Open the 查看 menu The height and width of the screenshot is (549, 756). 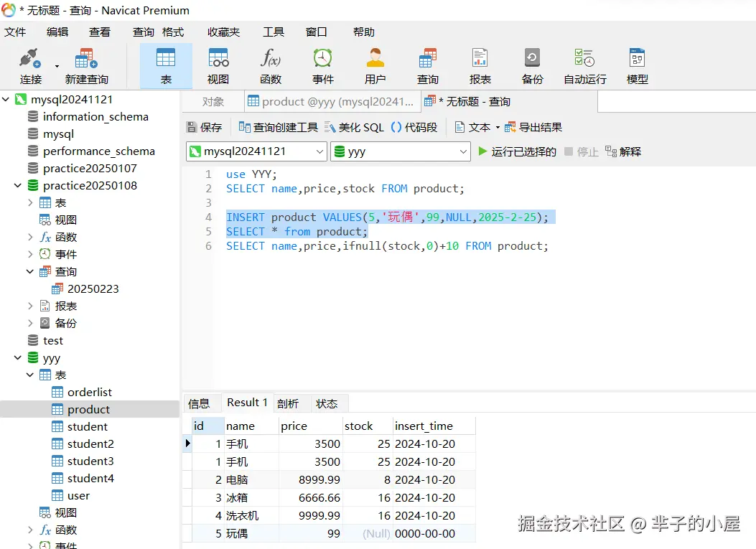pos(100,32)
